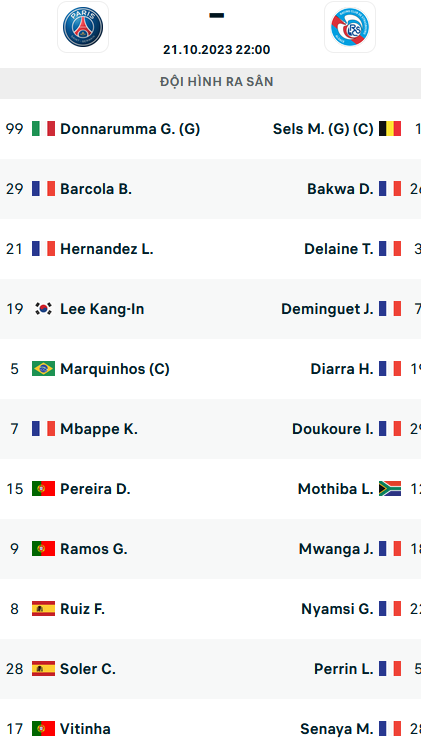Image resolution: width=421 pixels, height=754 pixels.
Task: Open Doukoure I. player details
Action: [332, 429]
